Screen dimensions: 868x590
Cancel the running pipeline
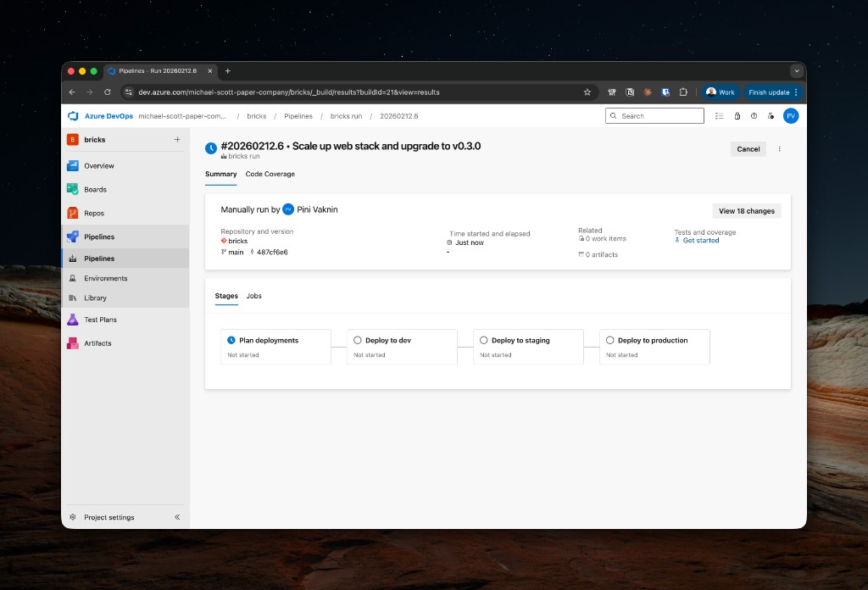pos(748,149)
